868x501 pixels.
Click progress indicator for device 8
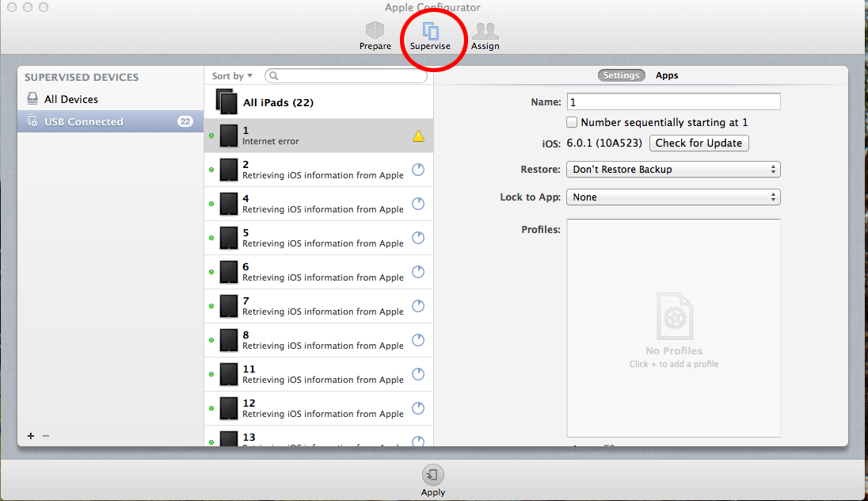(418, 340)
